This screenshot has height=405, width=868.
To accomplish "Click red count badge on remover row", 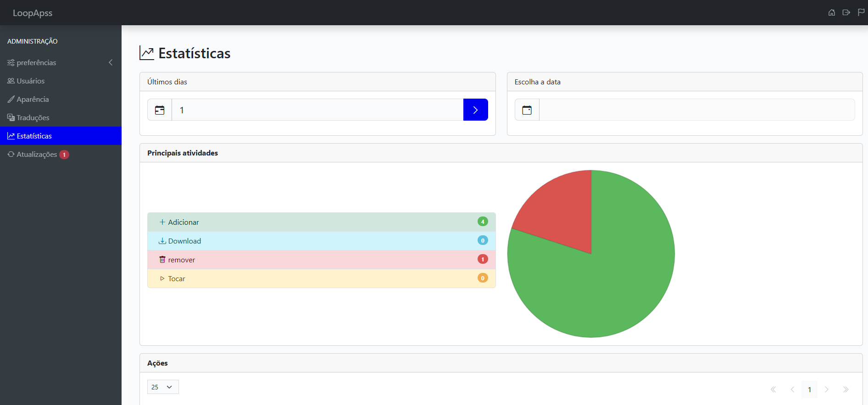I will (x=483, y=259).
